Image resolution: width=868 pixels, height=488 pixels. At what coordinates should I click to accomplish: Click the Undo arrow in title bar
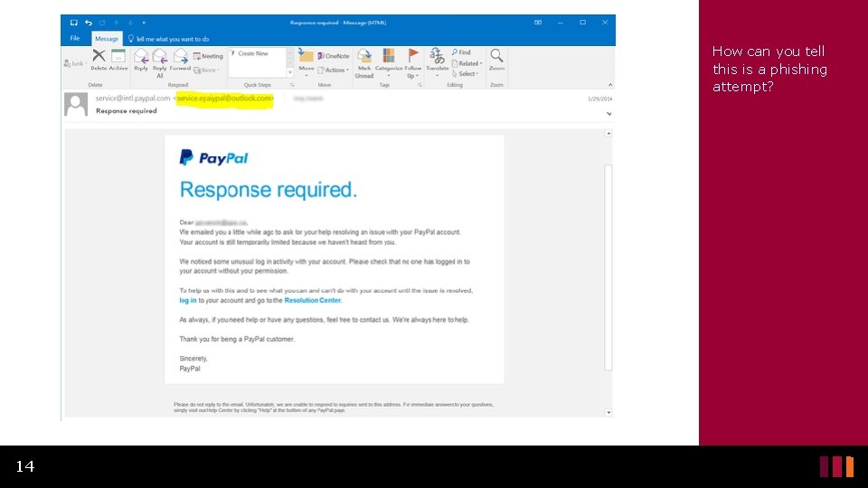[x=89, y=23]
